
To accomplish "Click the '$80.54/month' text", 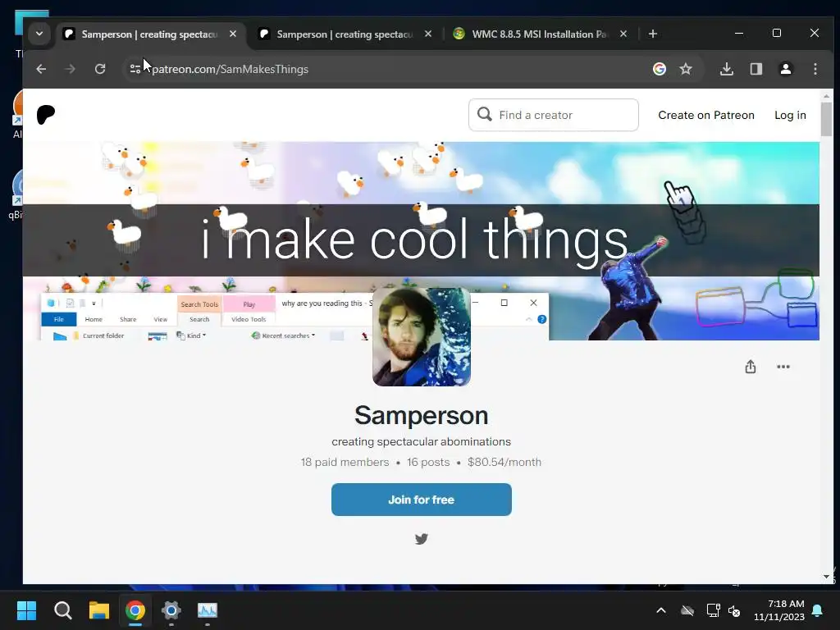I will [504, 463].
